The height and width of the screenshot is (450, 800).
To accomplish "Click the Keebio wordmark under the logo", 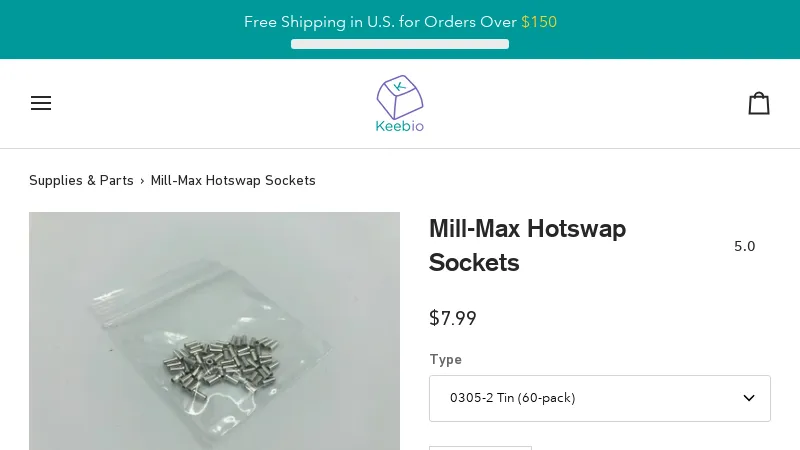I will point(399,126).
